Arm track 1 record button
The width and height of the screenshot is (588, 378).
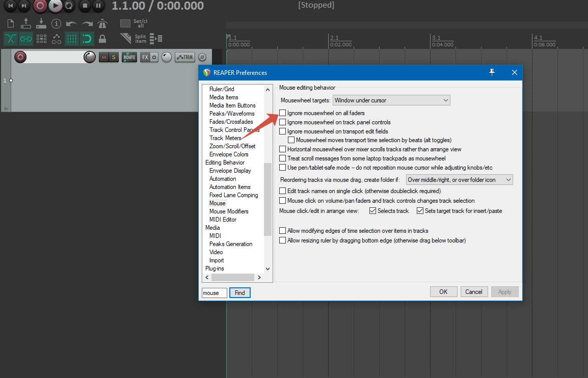(20, 57)
